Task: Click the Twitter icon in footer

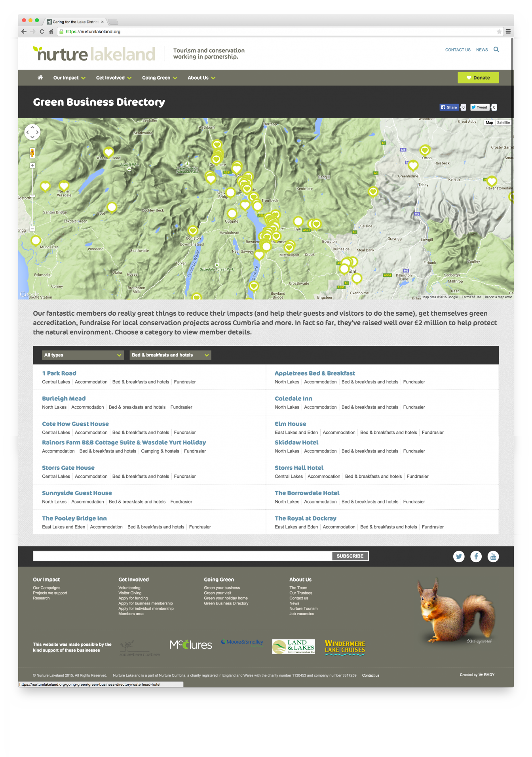Action: [459, 557]
